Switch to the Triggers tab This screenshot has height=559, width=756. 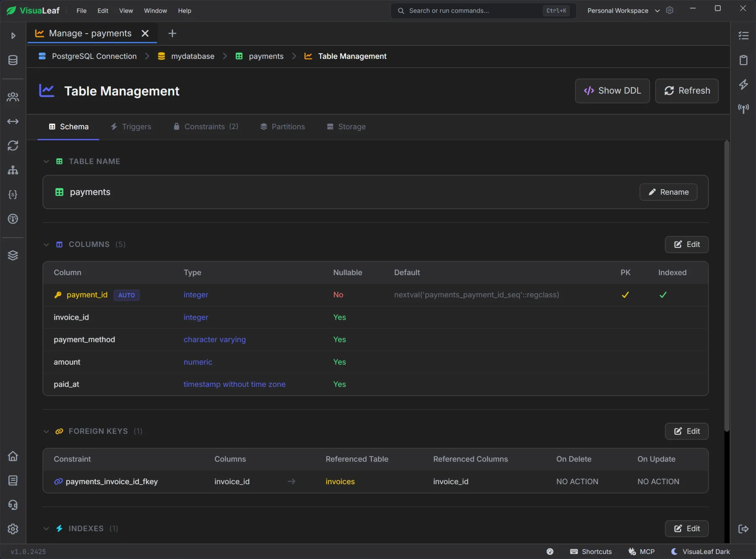131,127
